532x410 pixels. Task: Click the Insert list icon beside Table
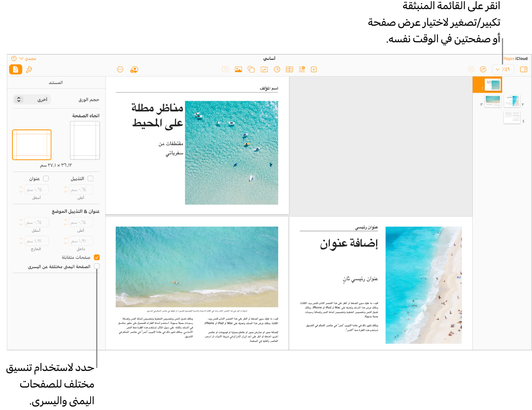tap(302, 69)
